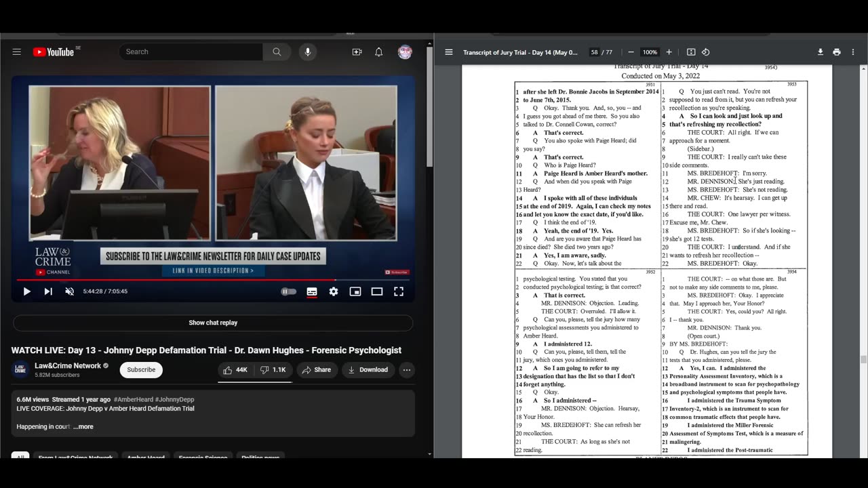Zoom out the PDF

(x=631, y=52)
